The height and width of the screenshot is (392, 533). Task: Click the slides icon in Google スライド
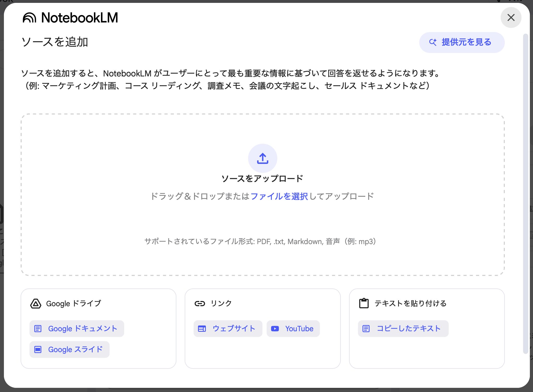[x=38, y=349]
